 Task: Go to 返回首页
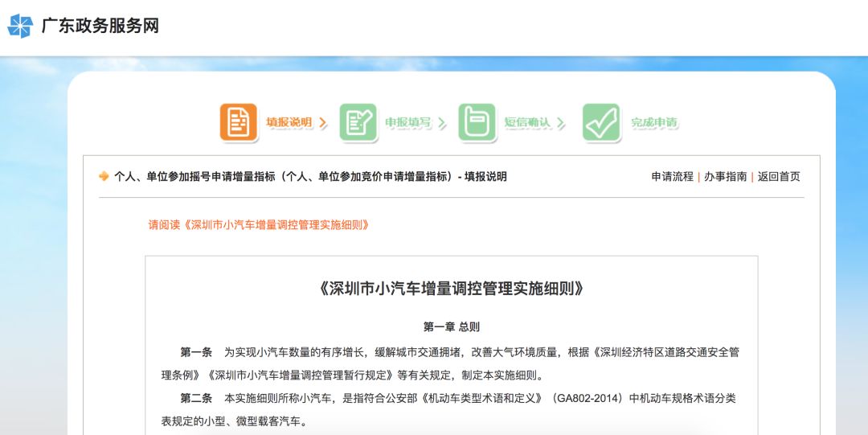(x=779, y=177)
